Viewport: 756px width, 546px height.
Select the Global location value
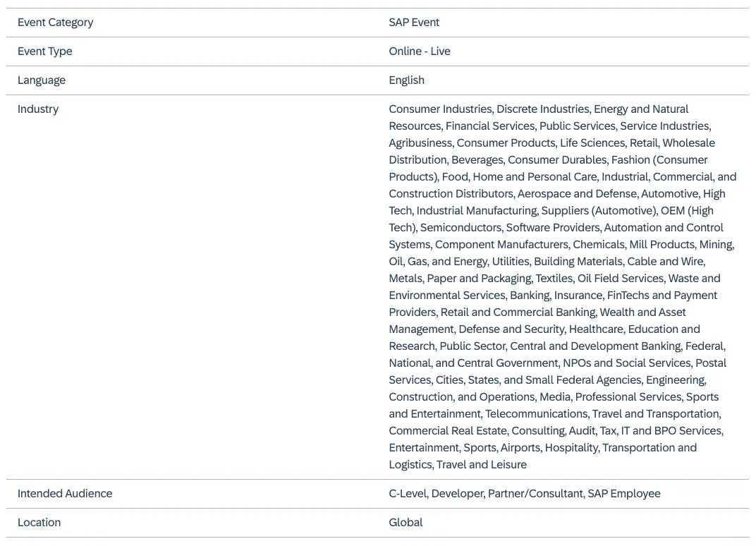coord(406,523)
